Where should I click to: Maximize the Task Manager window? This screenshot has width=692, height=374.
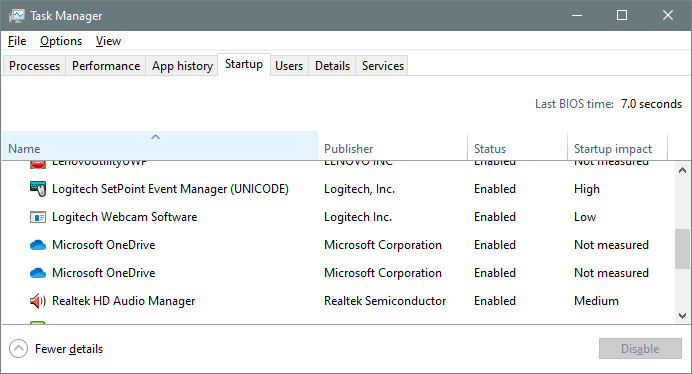(x=622, y=15)
